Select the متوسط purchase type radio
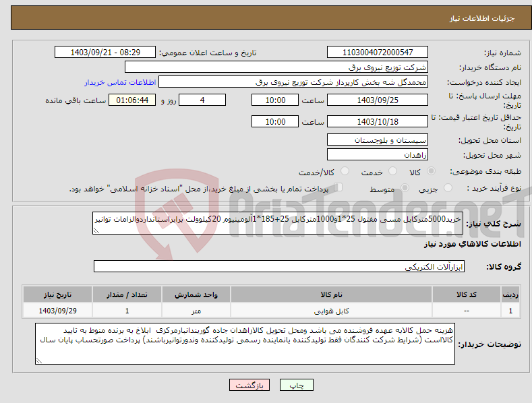This screenshot has height=403, width=532. point(405,187)
